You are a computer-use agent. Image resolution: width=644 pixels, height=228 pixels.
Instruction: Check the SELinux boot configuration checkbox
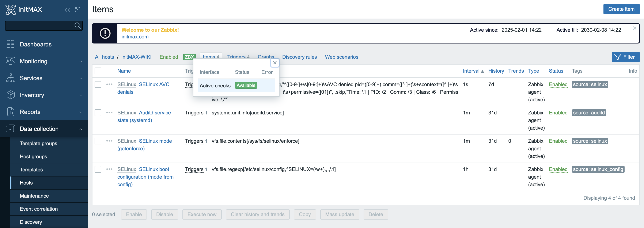[x=98, y=169]
